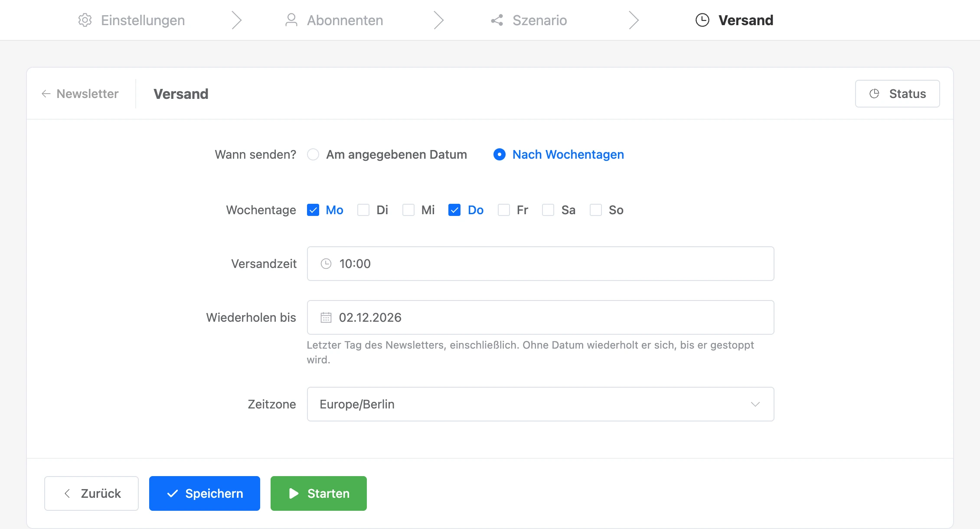Click the 'Versandzeit' label
This screenshot has height=529, width=980.
click(x=264, y=264)
